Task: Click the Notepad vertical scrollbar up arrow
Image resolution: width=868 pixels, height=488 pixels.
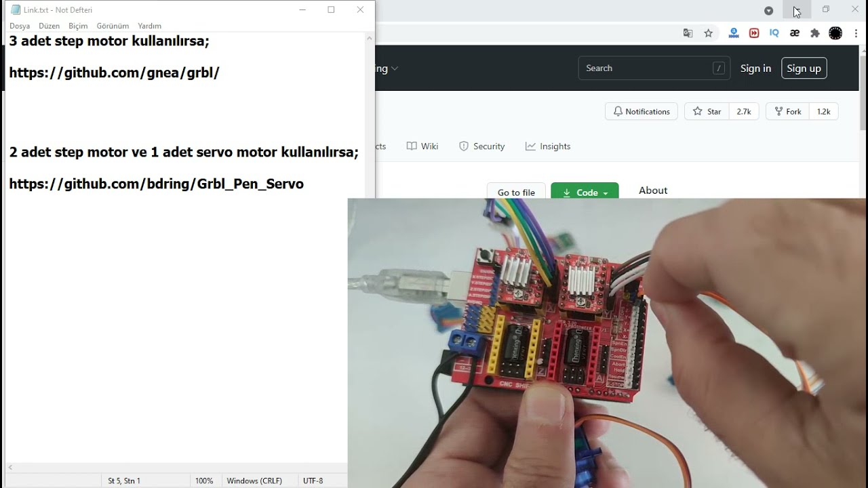Action: (370, 38)
